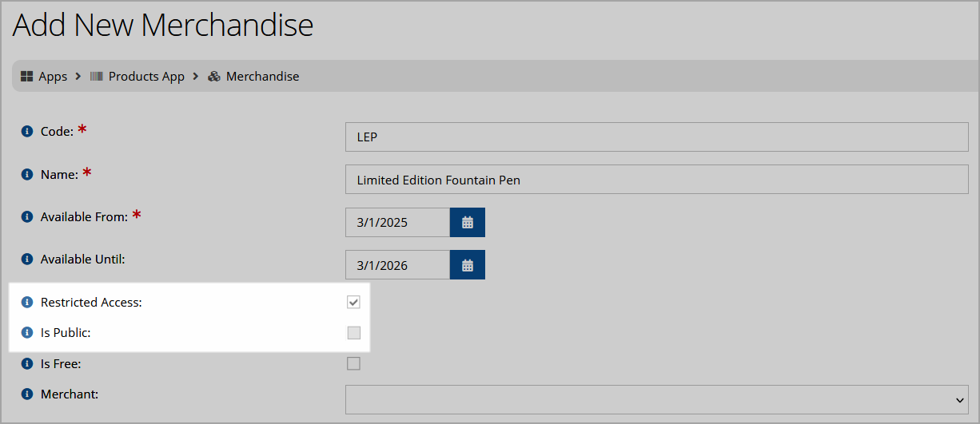Expand the Merchant dropdown list
The width and height of the screenshot is (980, 424).
click(657, 400)
